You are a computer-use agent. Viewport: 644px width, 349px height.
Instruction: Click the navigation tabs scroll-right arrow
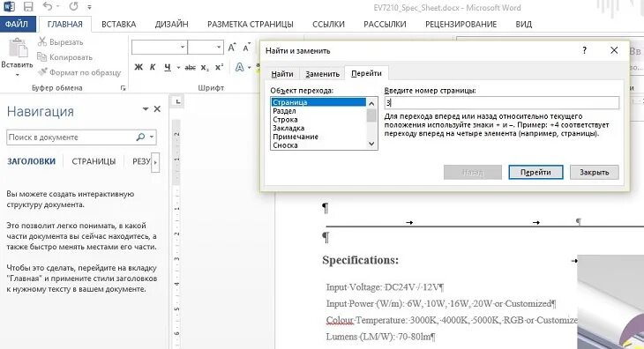pyautogui.click(x=155, y=162)
